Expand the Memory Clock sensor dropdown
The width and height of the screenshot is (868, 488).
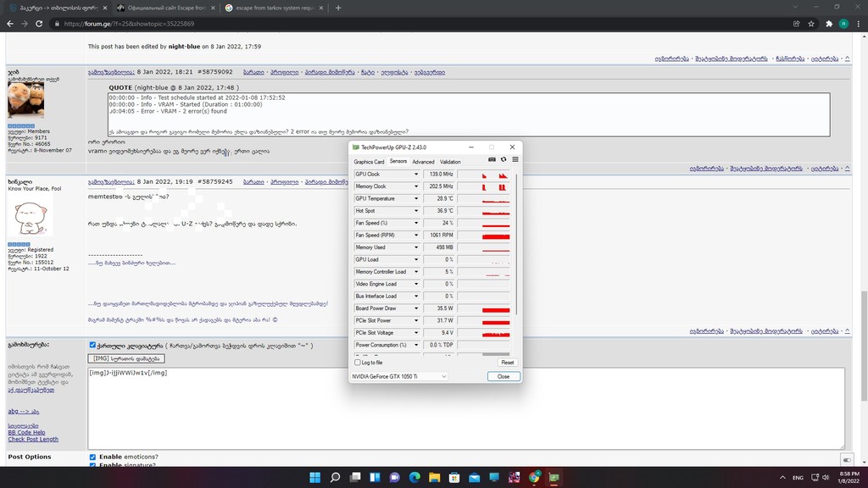(x=415, y=186)
